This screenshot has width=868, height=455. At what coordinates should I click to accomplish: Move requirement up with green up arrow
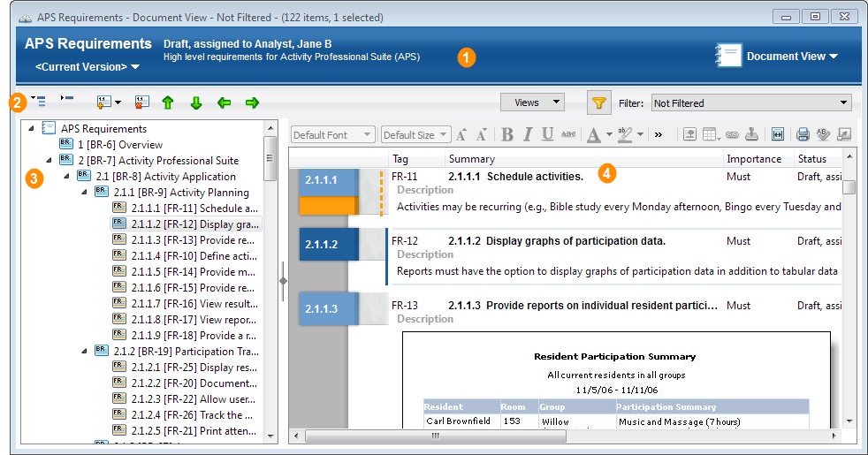click(x=168, y=102)
